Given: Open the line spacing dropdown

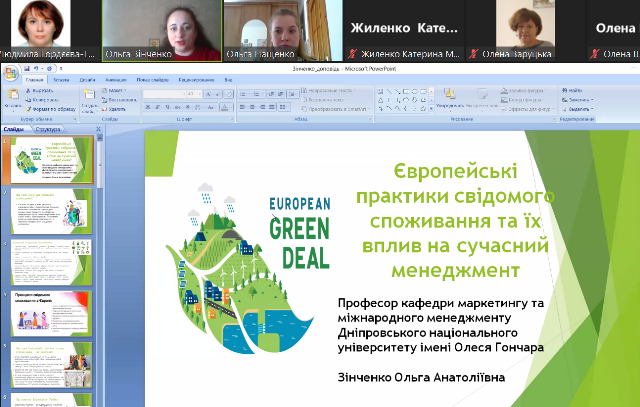Looking at the screenshot, I should 293,94.
